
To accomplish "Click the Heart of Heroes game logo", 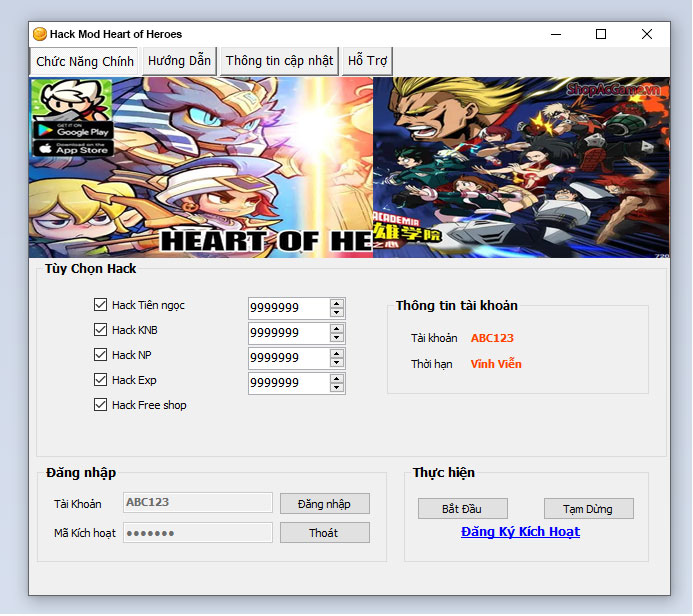I will click(x=265, y=240).
